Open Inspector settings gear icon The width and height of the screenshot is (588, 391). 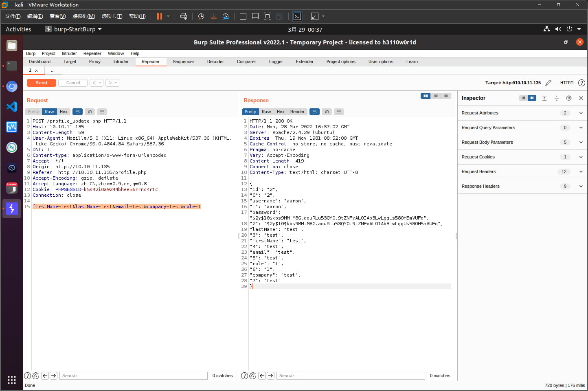pos(569,98)
